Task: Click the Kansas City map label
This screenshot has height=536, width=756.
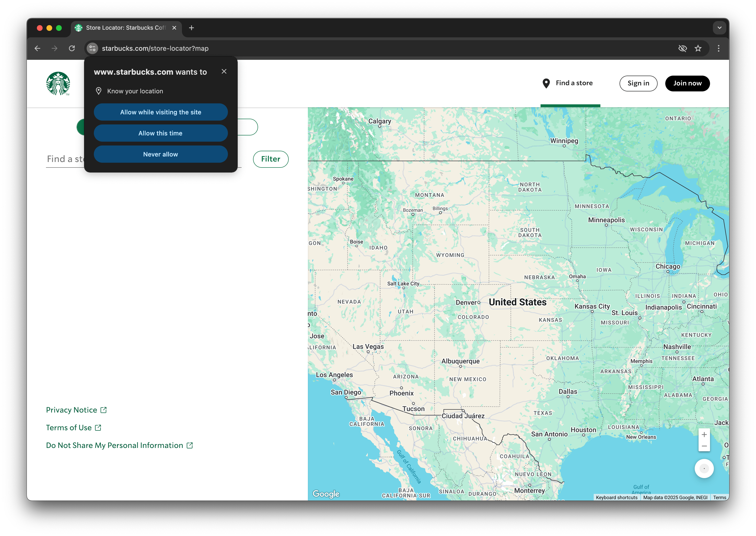Action: [592, 306]
